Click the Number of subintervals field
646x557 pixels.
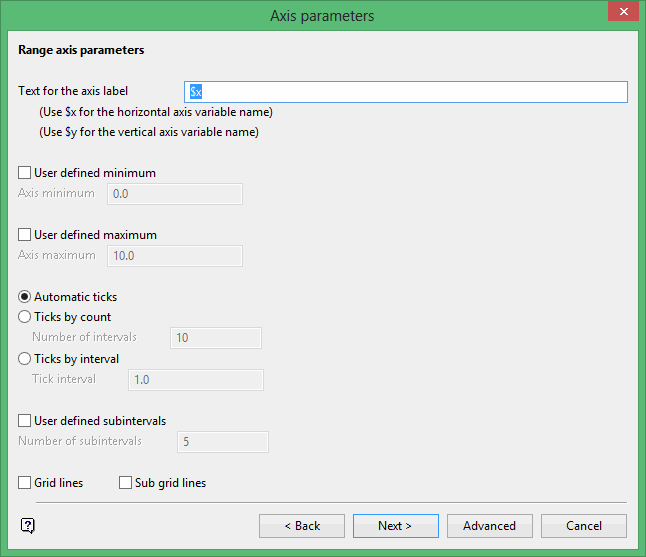(x=222, y=442)
